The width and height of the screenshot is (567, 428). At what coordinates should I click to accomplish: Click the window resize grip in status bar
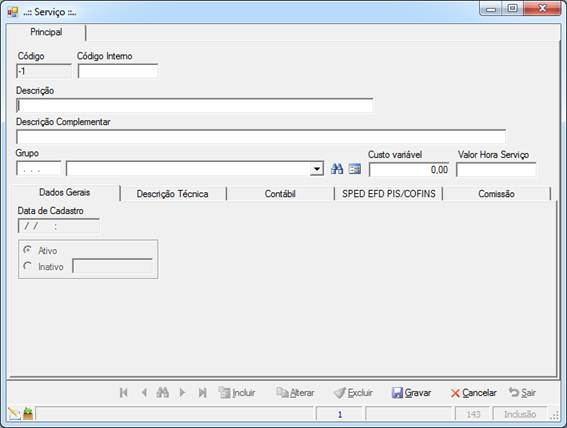[554, 416]
